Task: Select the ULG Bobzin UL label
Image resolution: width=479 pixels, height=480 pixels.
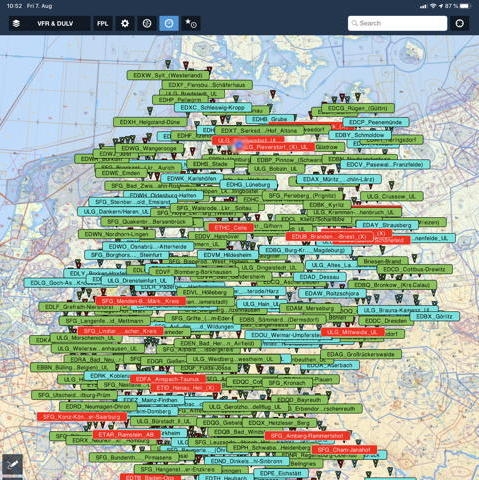Action: pyautogui.click(x=276, y=169)
